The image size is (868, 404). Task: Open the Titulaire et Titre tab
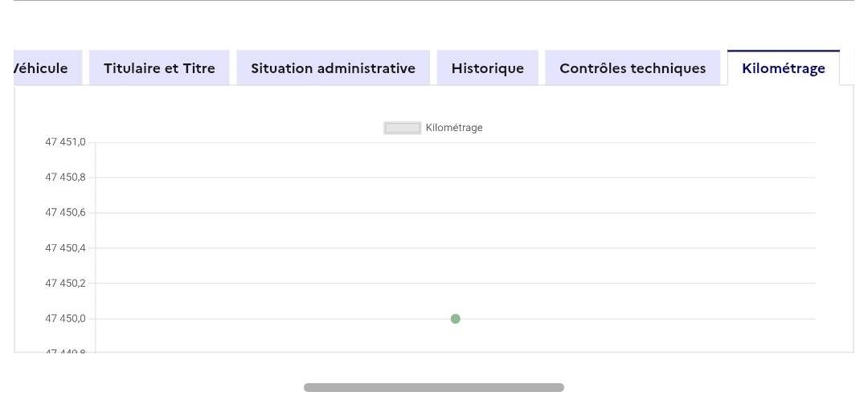point(159,68)
